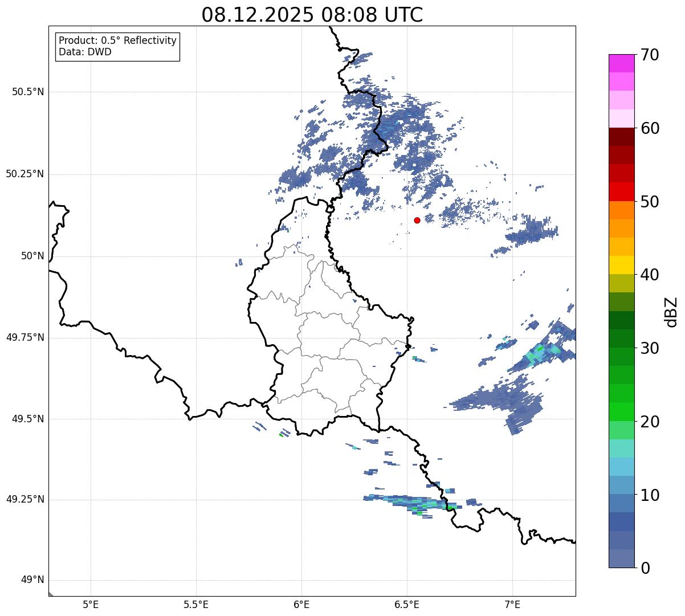Click the light blue colorbar segment near 13
Image resolution: width=685 pixels, height=616 pixels.
click(x=622, y=467)
